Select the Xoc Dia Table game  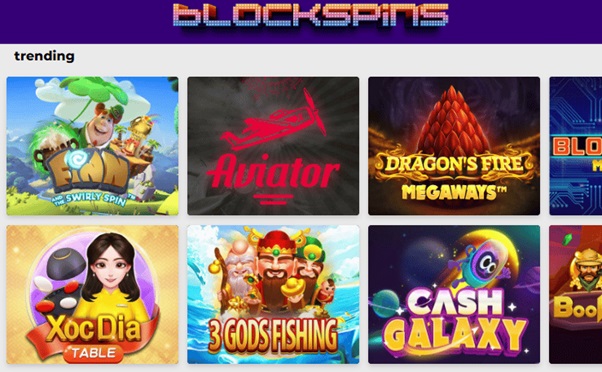coord(93,294)
